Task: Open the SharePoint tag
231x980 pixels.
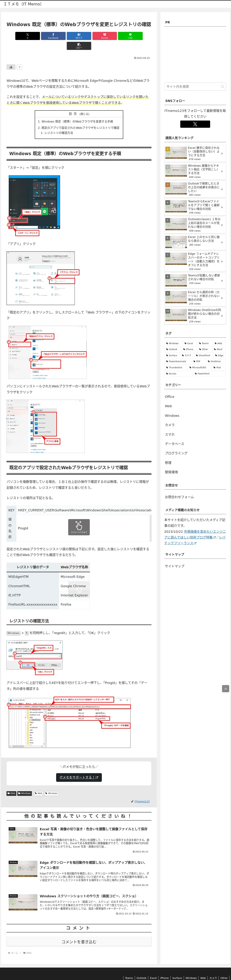Action: (x=203, y=355)
